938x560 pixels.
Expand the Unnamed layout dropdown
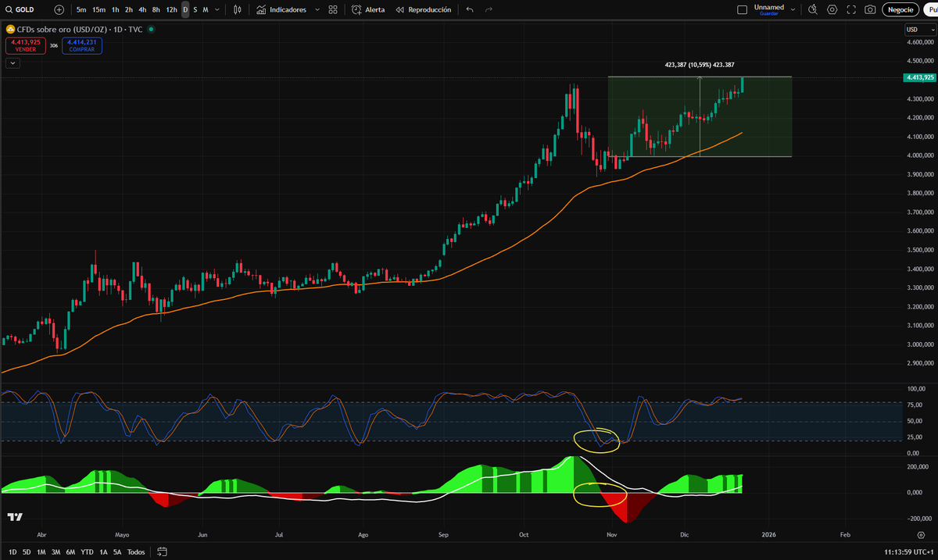[x=793, y=9]
